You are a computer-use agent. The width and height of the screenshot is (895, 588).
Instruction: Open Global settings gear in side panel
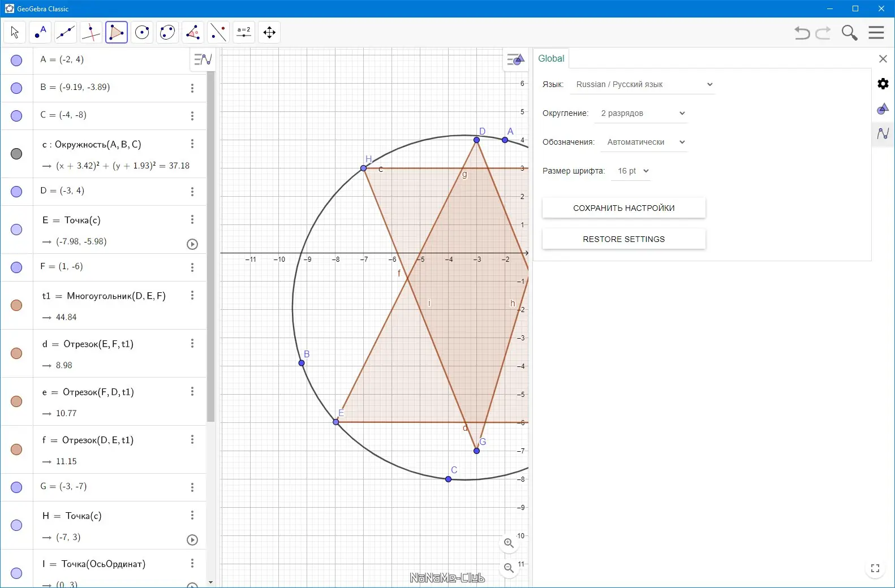pos(883,84)
